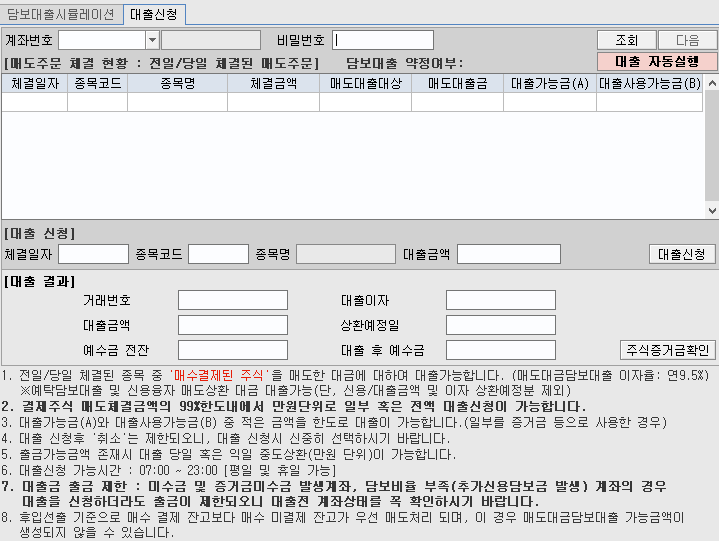Click the text '담보대출 약정여부:'
Screen dimensions: 719x541
tap(404, 63)
